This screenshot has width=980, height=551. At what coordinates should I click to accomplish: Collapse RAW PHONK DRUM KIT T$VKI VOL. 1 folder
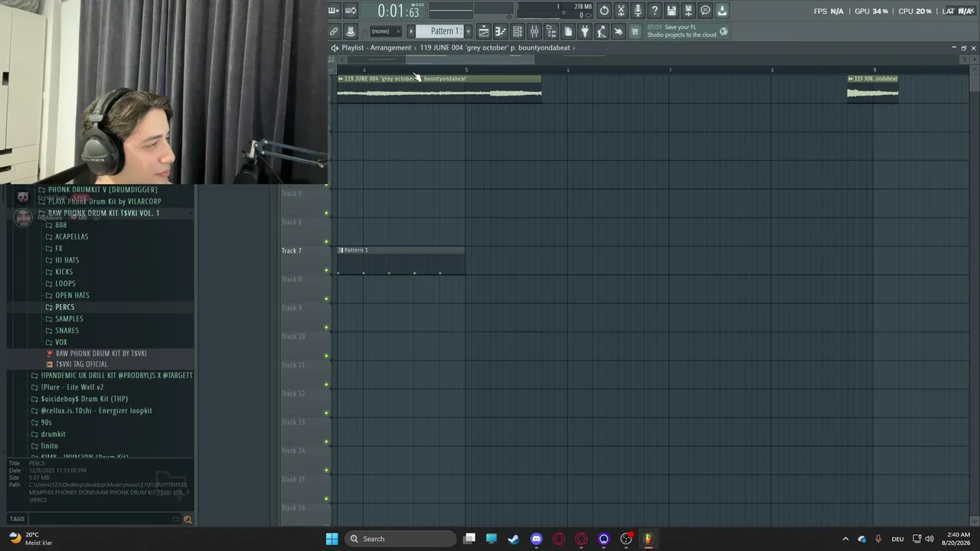point(103,213)
